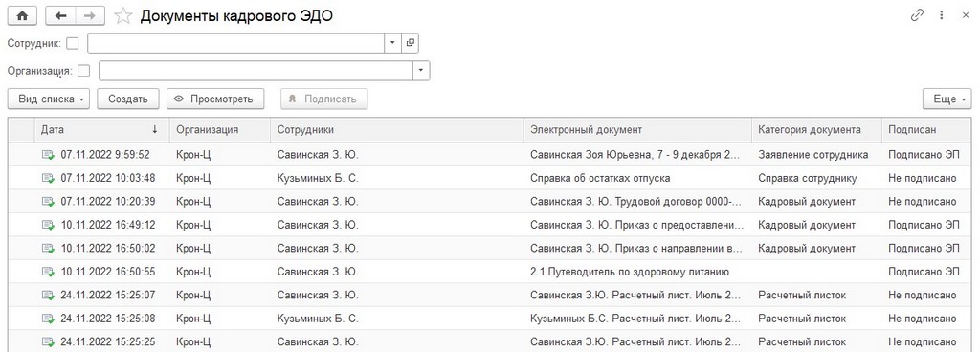Document icon in row 10.11.2022 16:49:12

tap(48, 226)
